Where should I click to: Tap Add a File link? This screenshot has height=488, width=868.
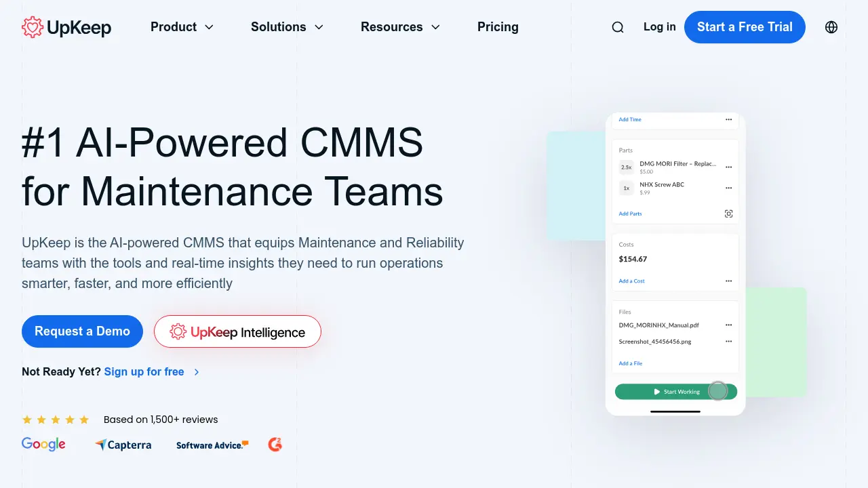click(x=630, y=363)
